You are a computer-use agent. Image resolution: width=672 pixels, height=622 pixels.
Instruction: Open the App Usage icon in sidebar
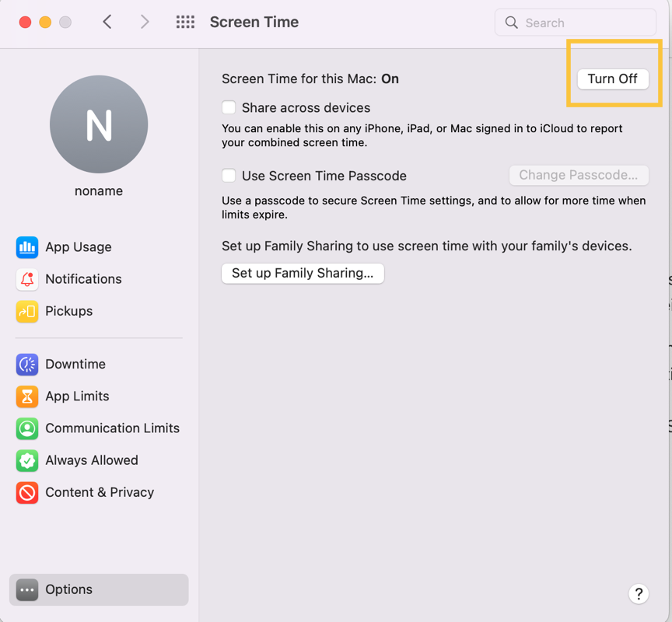pos(27,247)
